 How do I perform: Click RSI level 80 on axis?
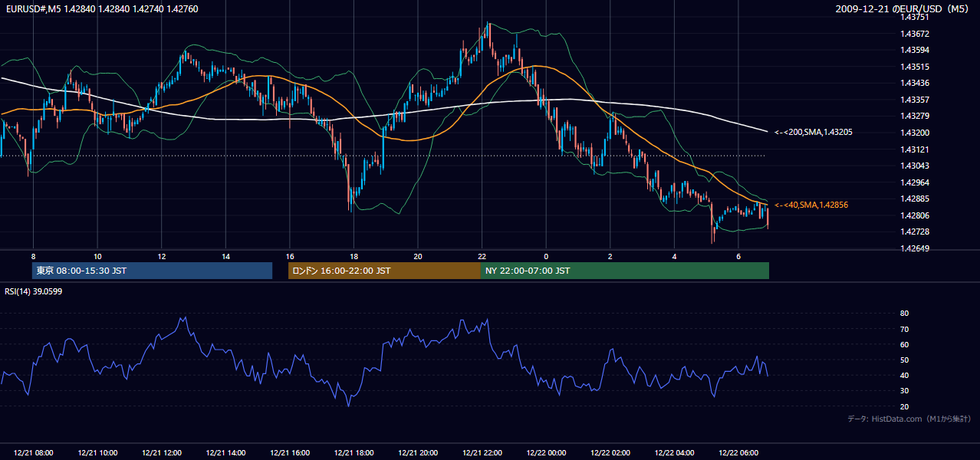[x=905, y=314]
